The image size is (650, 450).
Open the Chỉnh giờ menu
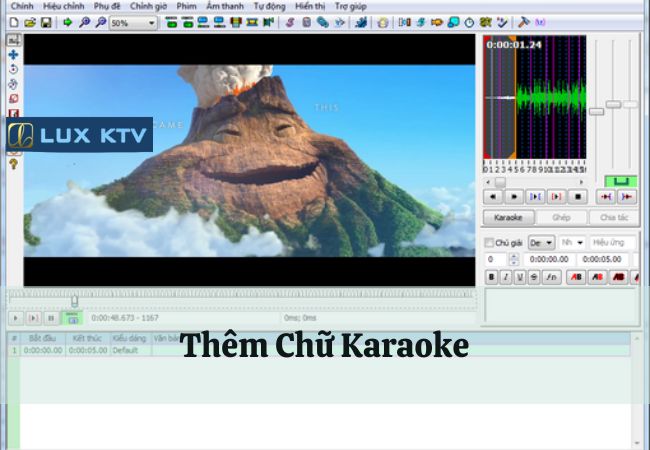point(148,6)
